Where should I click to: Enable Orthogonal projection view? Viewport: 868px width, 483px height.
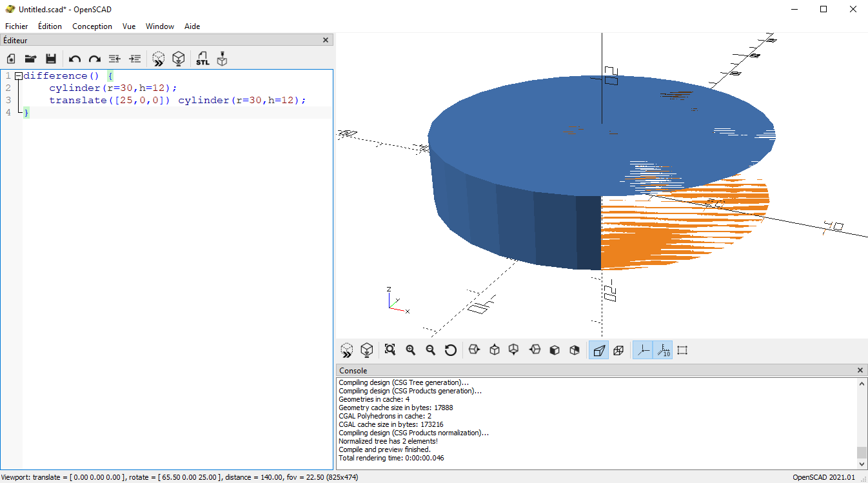[618, 350]
